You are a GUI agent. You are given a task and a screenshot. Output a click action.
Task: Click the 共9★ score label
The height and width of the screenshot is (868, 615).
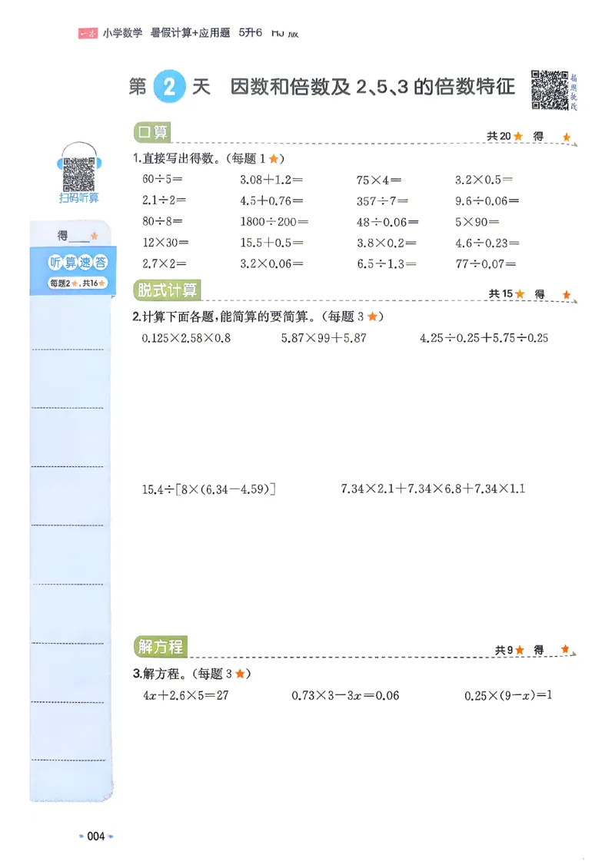509,650
